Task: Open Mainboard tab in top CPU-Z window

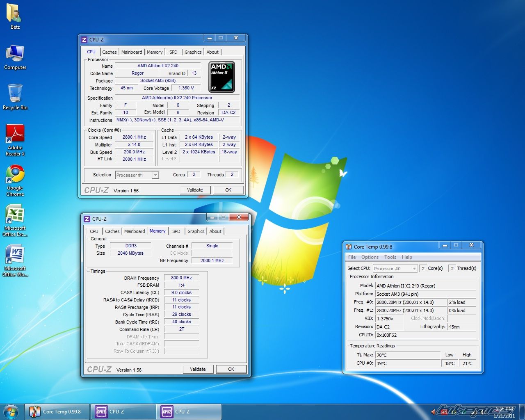Action: [132, 52]
